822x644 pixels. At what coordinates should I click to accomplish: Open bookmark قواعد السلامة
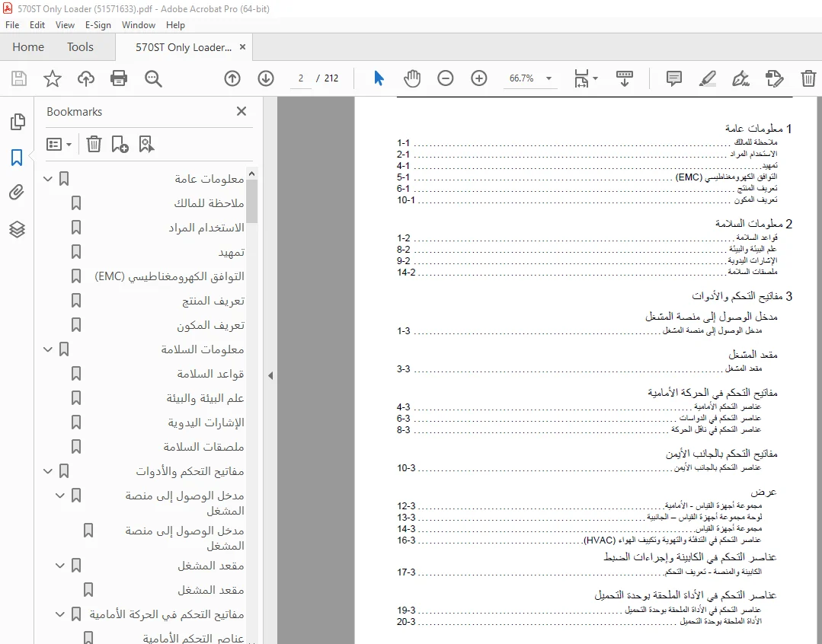pos(210,374)
